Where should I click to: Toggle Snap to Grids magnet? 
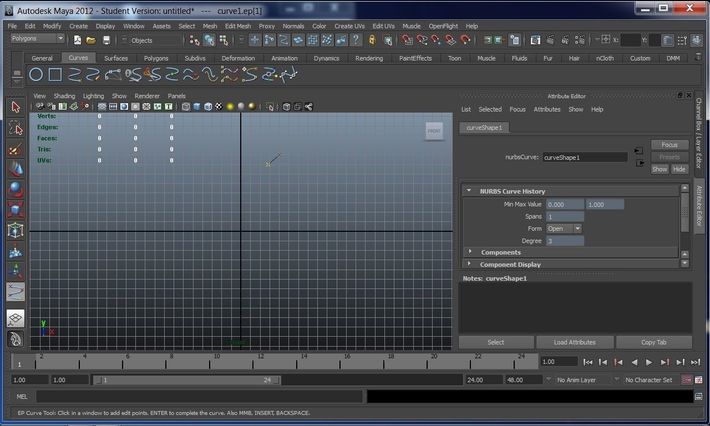407,40
